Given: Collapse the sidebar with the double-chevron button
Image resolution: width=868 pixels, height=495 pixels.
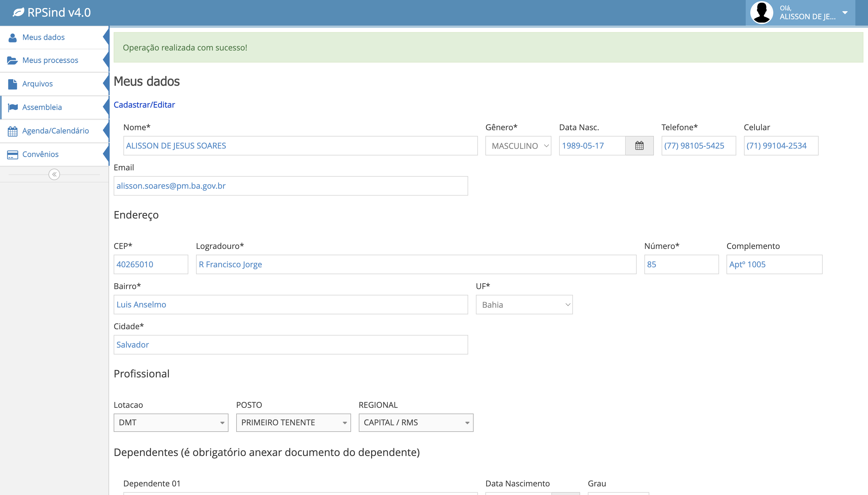Looking at the screenshot, I should [54, 174].
